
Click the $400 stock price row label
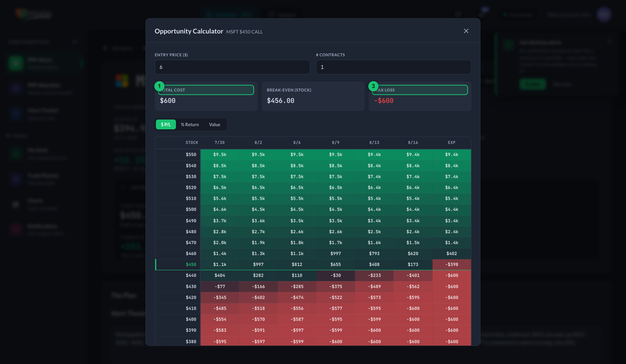click(191, 319)
